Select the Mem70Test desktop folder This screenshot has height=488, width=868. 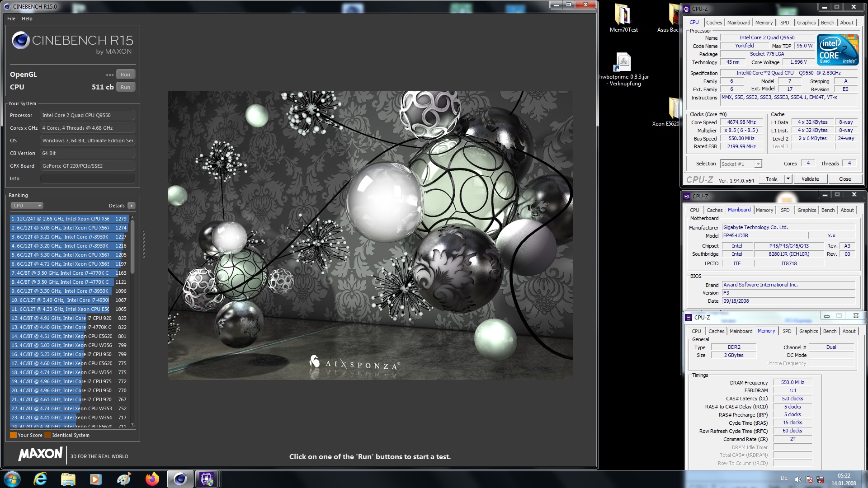pos(623,18)
